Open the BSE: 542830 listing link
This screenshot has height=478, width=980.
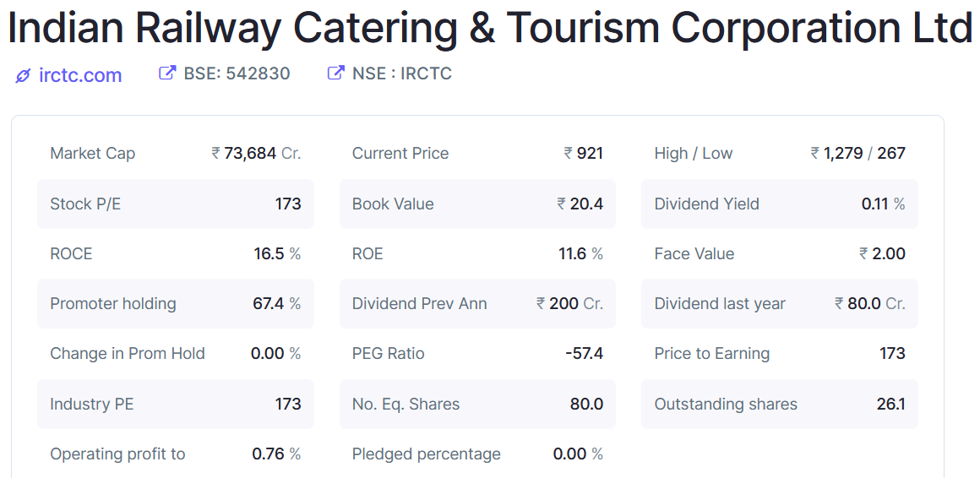pyautogui.click(x=237, y=73)
